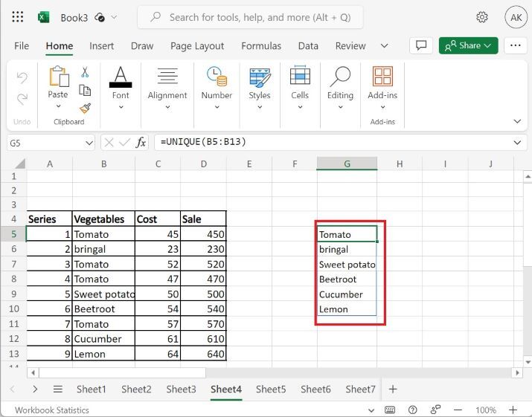Open the Comments speech bubble icon
Image resolution: width=532 pixels, height=417 pixels.
tap(421, 45)
